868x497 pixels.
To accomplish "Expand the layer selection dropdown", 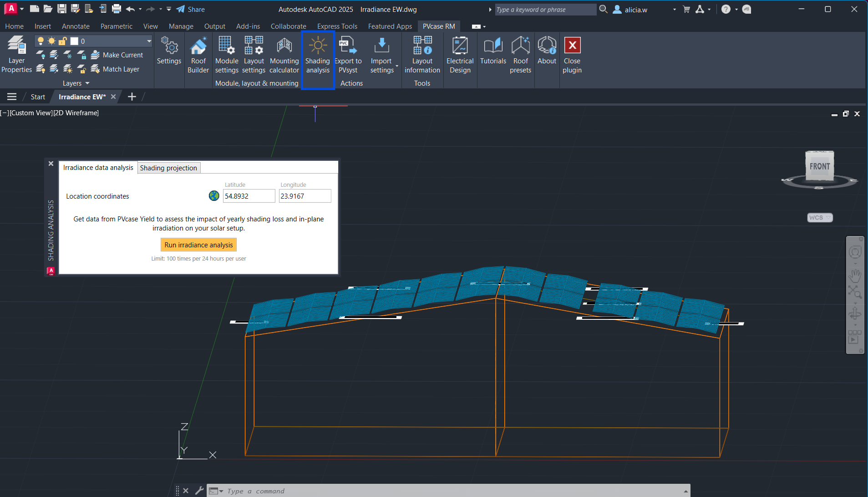I will 149,41.
